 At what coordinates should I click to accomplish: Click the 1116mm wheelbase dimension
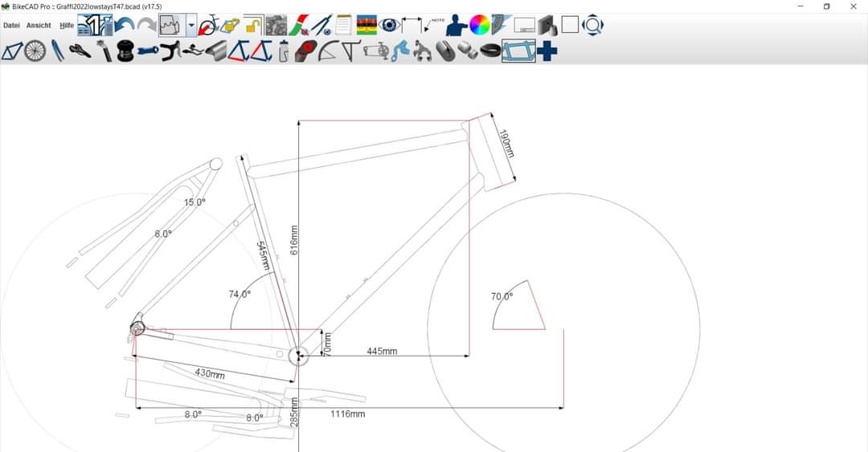point(347,414)
